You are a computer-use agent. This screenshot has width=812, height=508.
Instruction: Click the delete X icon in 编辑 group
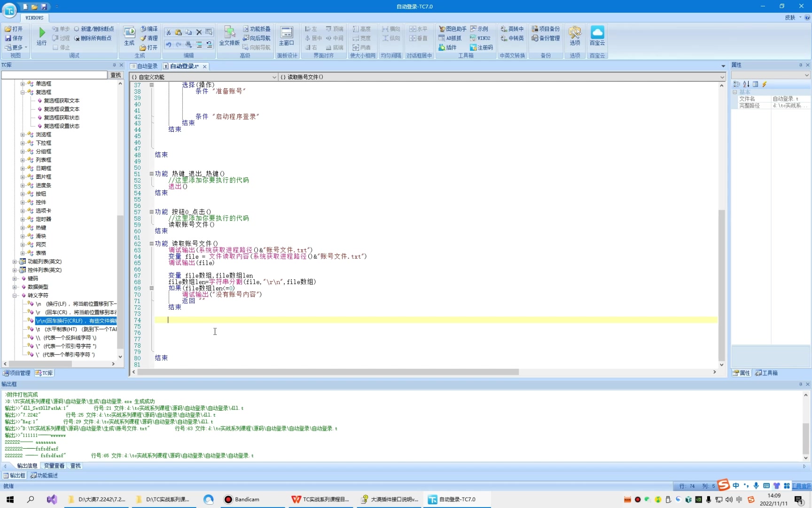click(199, 32)
